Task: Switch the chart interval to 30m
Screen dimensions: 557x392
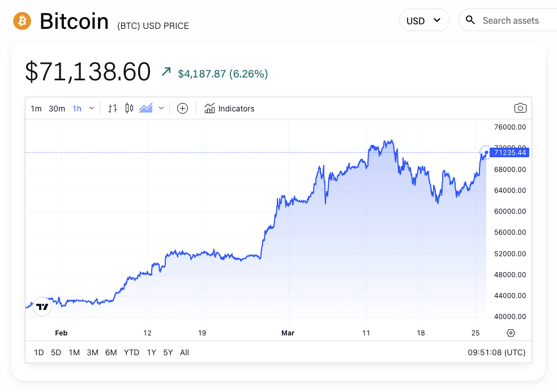Action: [x=57, y=108]
